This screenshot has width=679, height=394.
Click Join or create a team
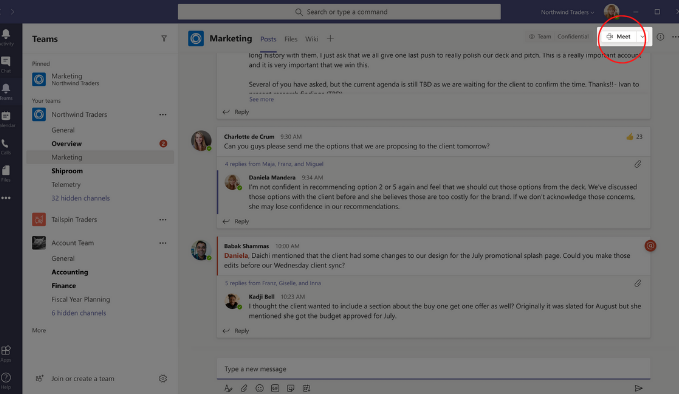(x=83, y=378)
